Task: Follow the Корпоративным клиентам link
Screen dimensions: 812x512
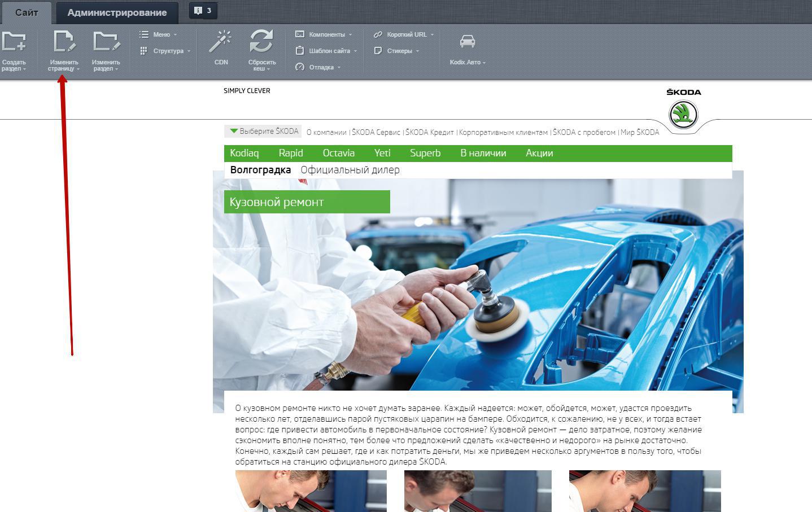Action: tap(503, 132)
